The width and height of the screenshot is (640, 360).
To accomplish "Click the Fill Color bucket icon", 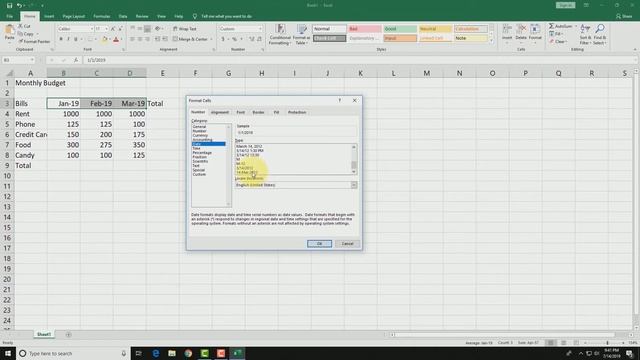I will click(x=104, y=39).
